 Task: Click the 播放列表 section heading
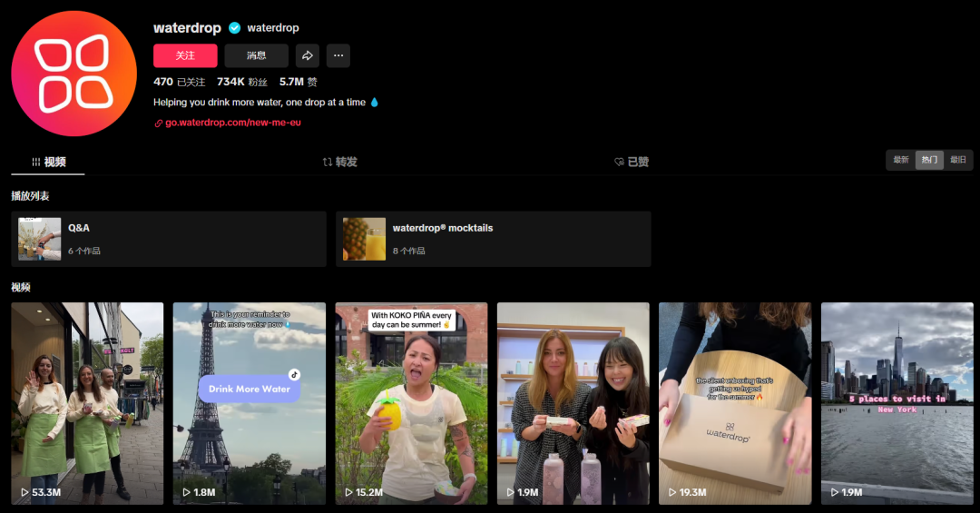click(x=30, y=196)
